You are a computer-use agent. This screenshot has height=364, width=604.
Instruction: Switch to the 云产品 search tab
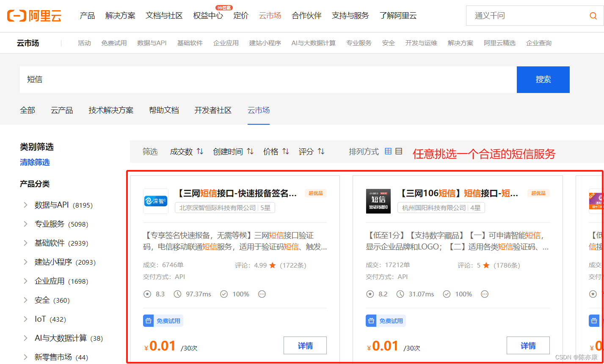[x=62, y=110]
